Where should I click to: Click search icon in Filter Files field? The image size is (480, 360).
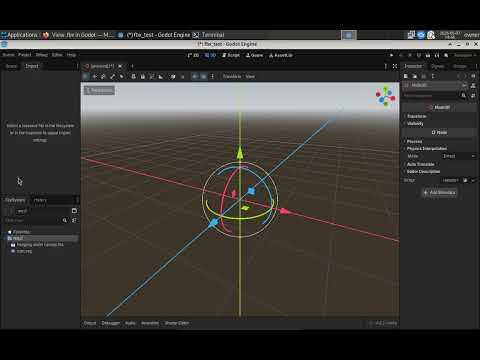65,220
